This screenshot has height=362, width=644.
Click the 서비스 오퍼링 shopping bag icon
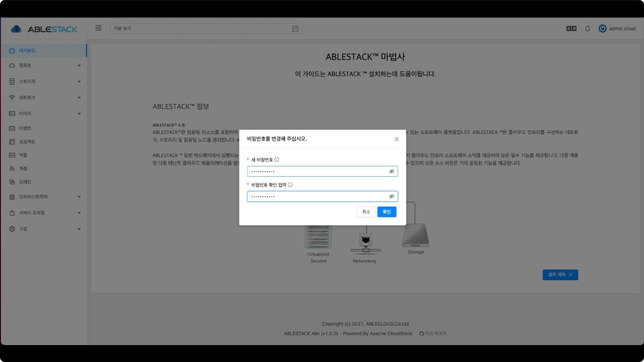point(12,213)
